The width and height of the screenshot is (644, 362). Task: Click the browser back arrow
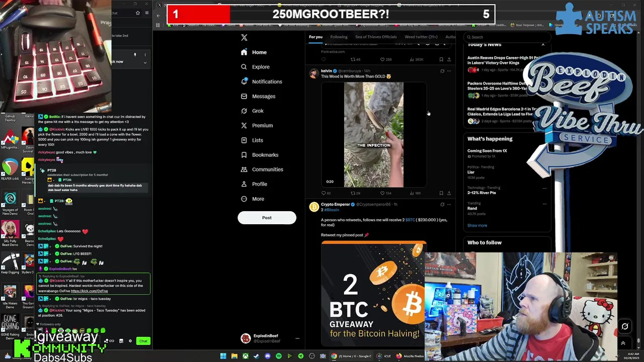click(158, 16)
